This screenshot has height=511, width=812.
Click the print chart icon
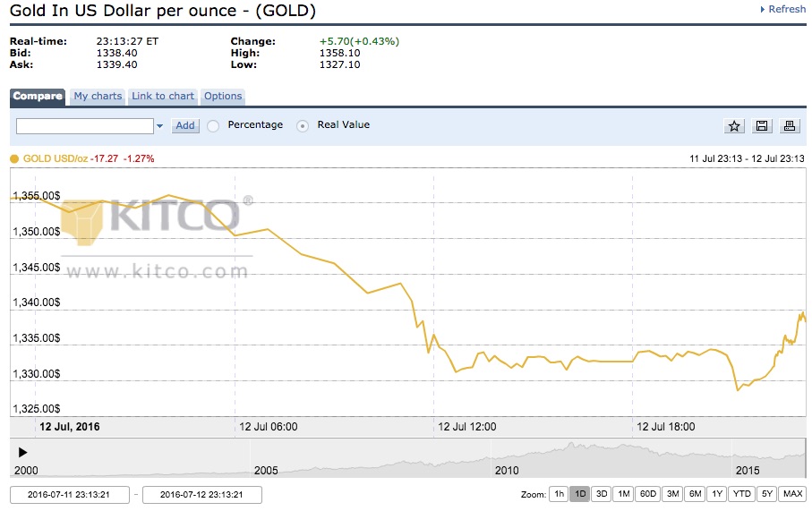coord(789,126)
